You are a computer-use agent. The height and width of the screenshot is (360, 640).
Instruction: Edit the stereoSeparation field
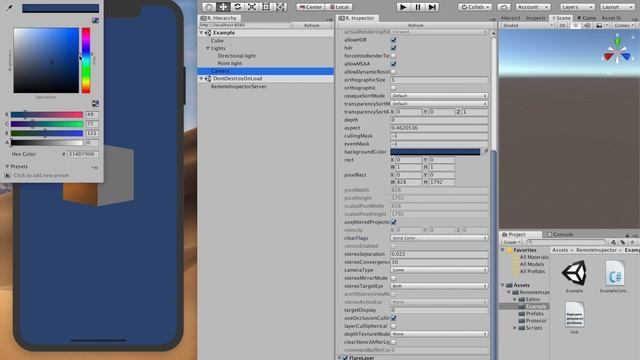click(x=439, y=254)
